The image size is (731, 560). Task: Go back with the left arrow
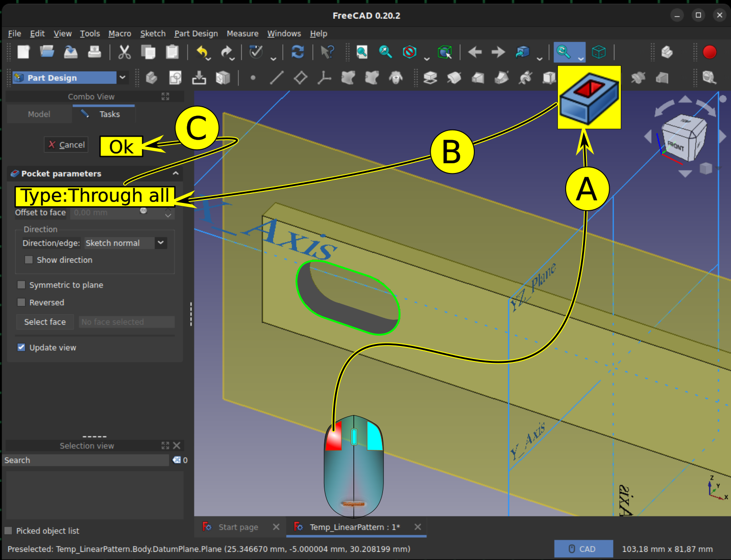(475, 52)
